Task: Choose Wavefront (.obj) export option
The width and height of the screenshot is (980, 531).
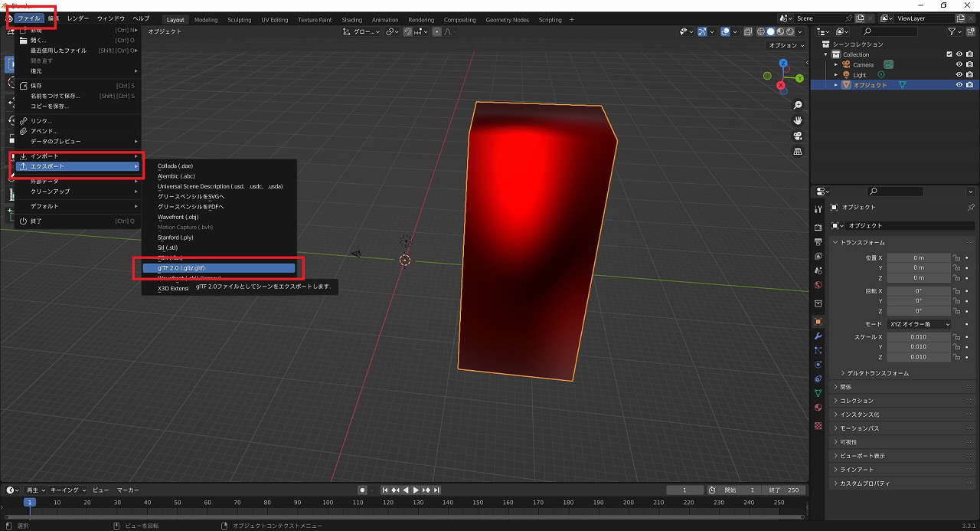Action: (x=178, y=217)
